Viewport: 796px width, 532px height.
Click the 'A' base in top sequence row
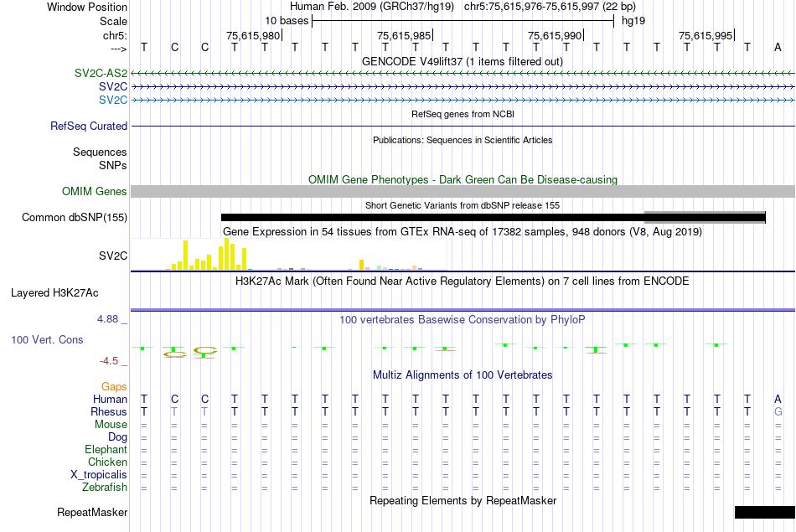click(x=778, y=47)
